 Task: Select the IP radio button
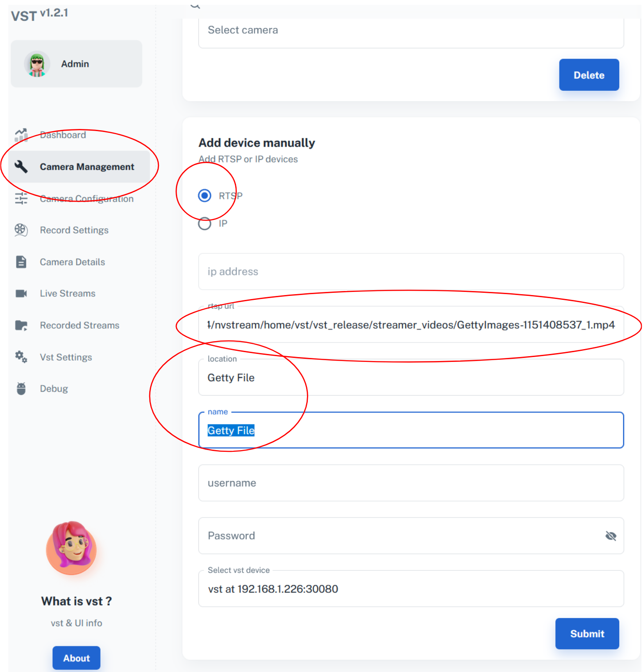pyautogui.click(x=205, y=223)
